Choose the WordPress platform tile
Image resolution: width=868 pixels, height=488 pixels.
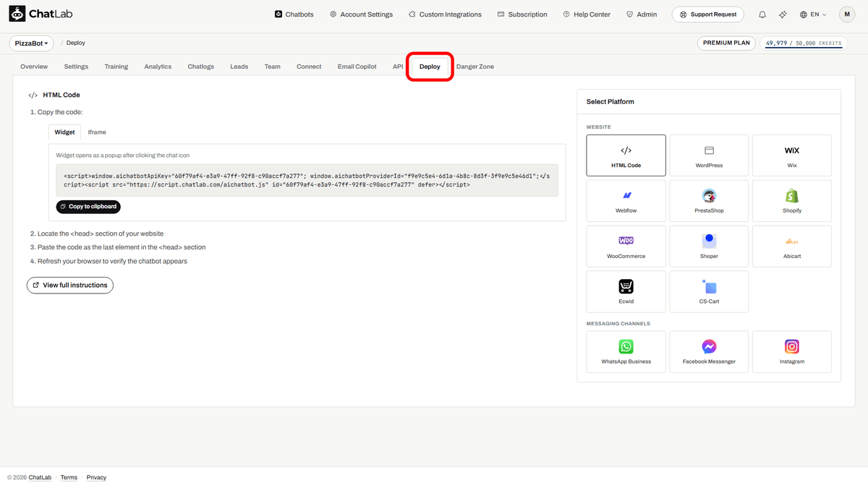click(x=709, y=155)
